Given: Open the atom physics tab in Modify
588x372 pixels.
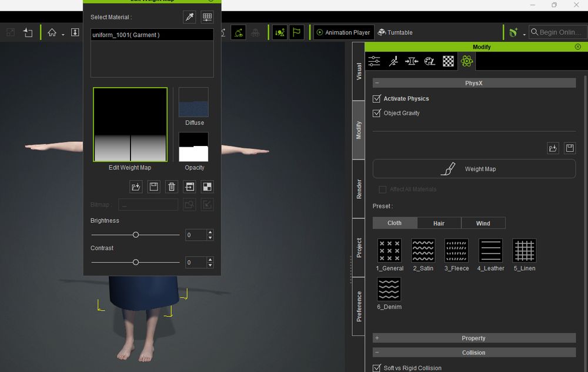Looking at the screenshot, I should coord(467,61).
